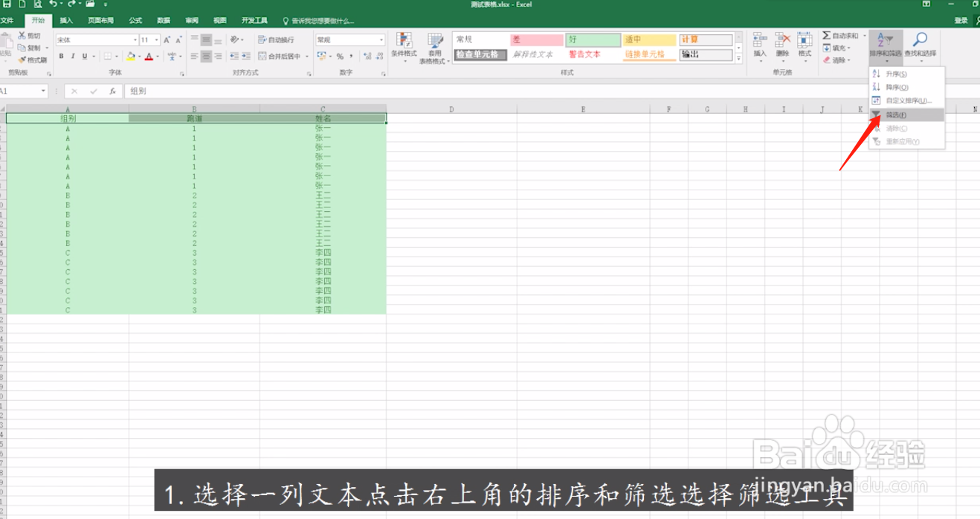Viewport: 980px width, 519px height.
Task: Switch to the 公式 (Formulas) ribbon tab
Action: coord(135,21)
